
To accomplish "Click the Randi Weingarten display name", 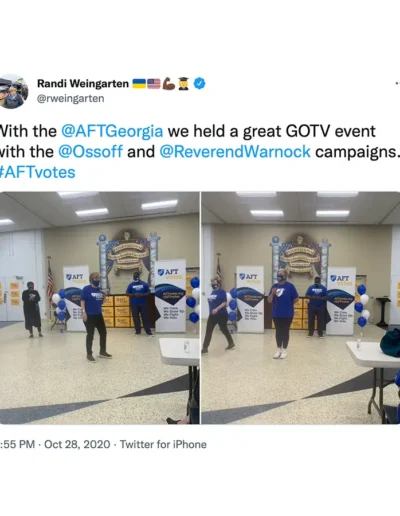I will [x=83, y=83].
